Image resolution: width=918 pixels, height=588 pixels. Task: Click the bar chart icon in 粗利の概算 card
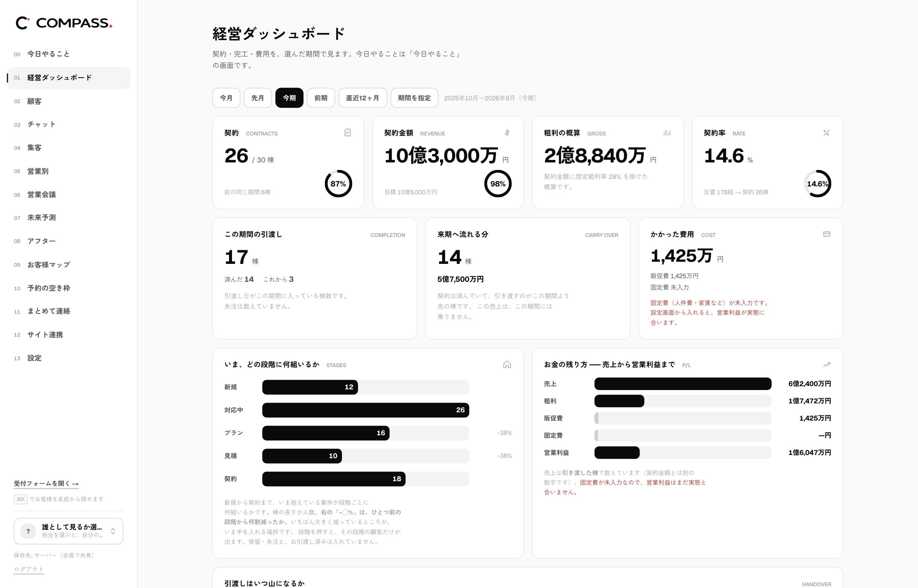point(667,133)
